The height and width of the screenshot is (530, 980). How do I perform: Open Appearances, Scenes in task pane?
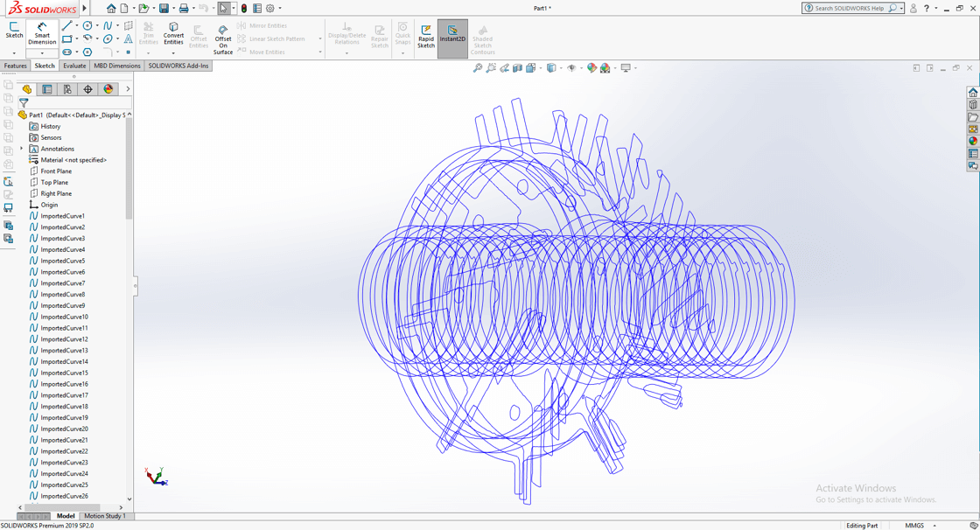[x=973, y=142]
